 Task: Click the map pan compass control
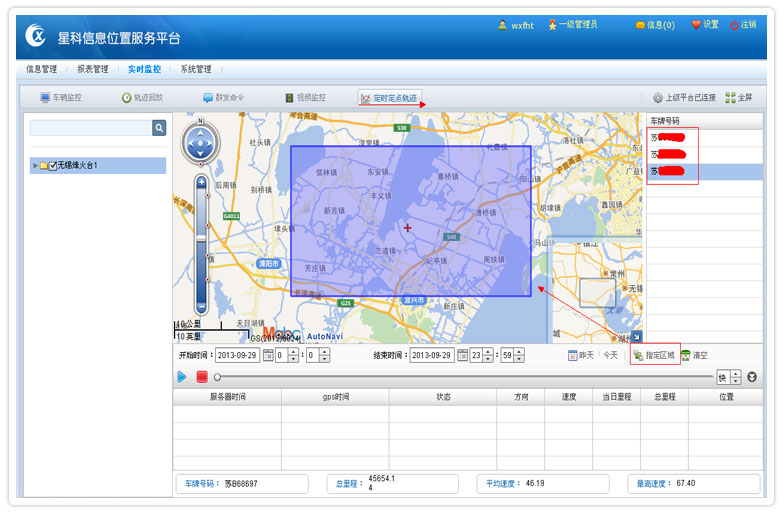pos(200,145)
